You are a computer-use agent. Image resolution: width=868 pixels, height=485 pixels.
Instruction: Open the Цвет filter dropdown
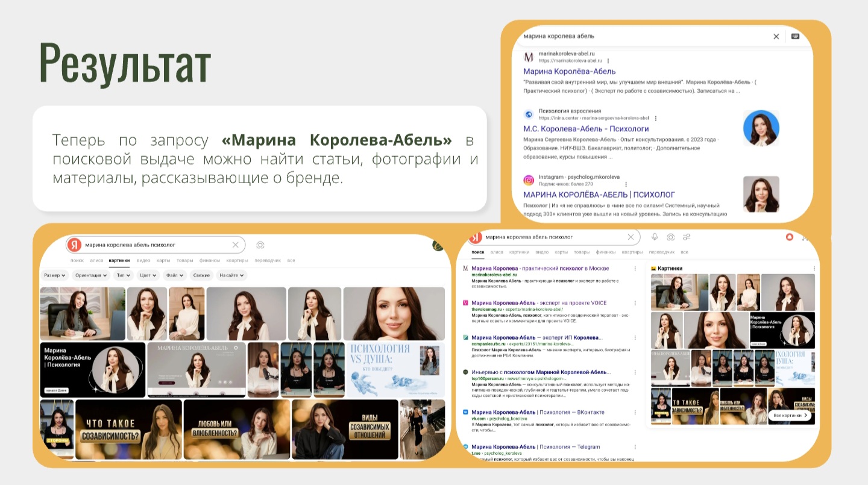(148, 275)
